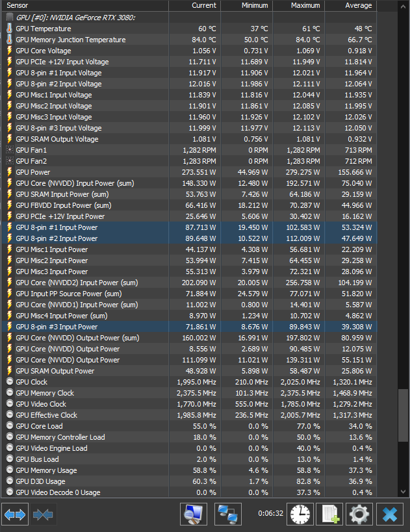Click the scrollbar down arrow
The image size is (410, 532).
tap(403, 491)
